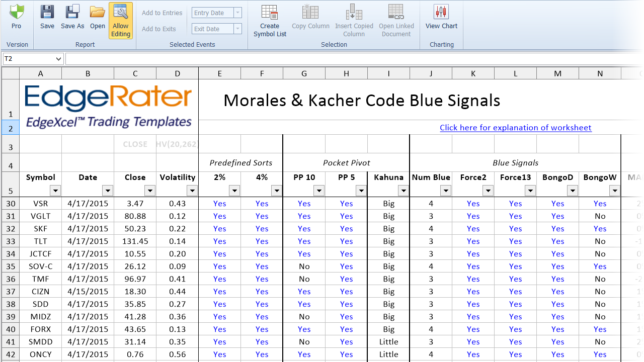Select the SOV-C symbol cell
The image size is (644, 362).
(x=41, y=266)
